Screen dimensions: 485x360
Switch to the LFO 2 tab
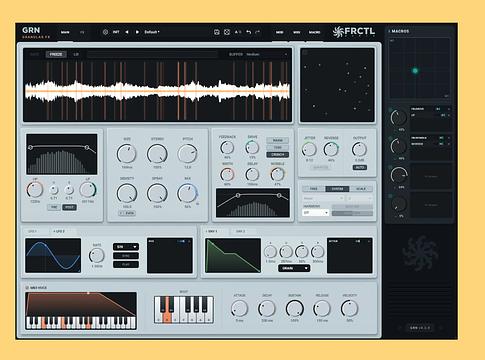[x=60, y=231]
